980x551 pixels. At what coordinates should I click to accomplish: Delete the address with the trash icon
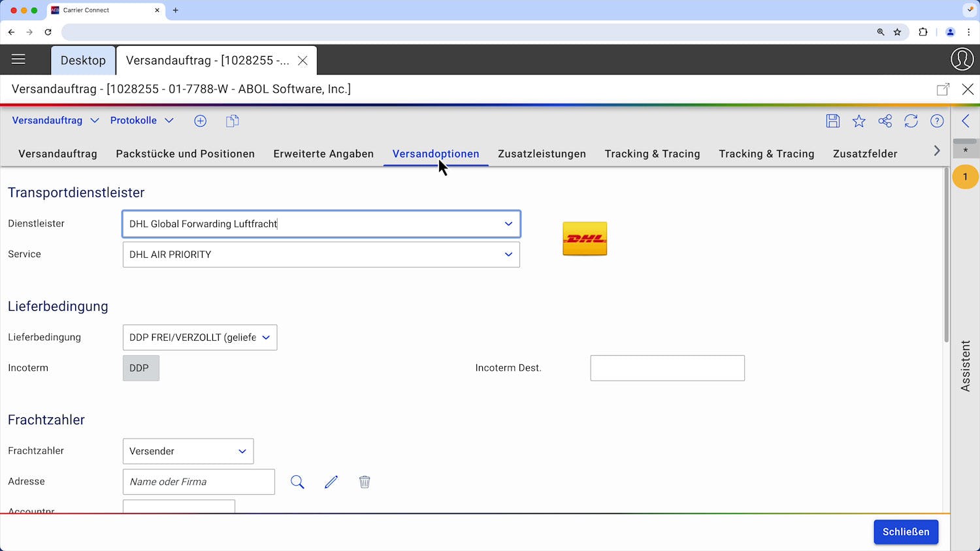[365, 481]
